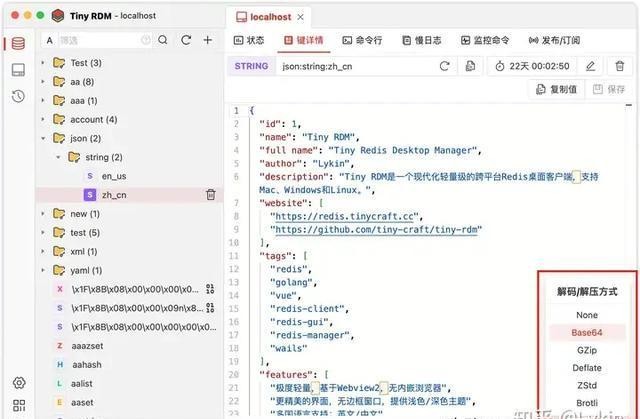Image resolution: width=640 pixels, height=419 pixels.
Task: Switch to the 慢日志 tab
Action: click(422, 40)
